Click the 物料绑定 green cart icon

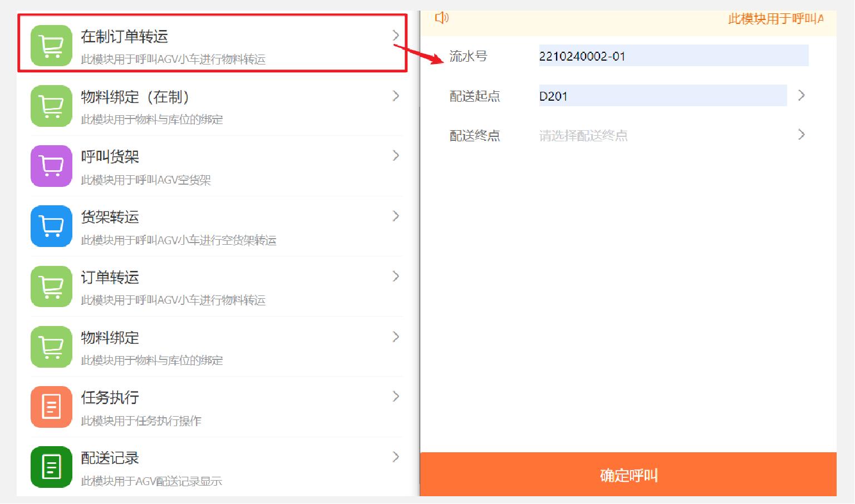[x=51, y=347]
